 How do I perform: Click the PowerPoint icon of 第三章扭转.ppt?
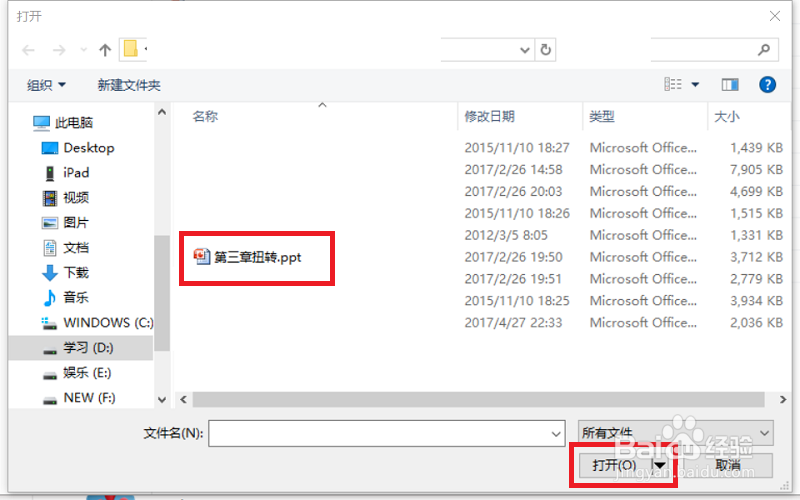point(202,256)
